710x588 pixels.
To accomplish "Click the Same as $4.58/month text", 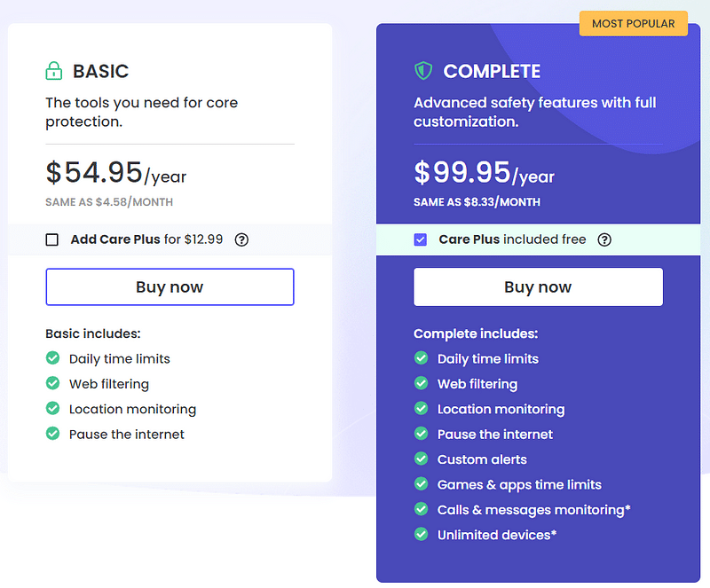I will (109, 202).
